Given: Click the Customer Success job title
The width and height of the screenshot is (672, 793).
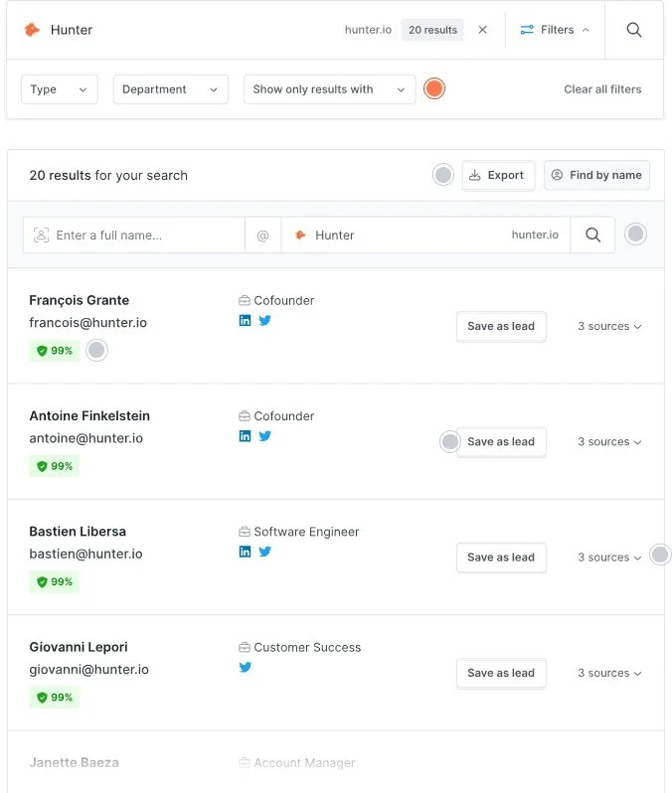Looking at the screenshot, I should (x=307, y=647).
